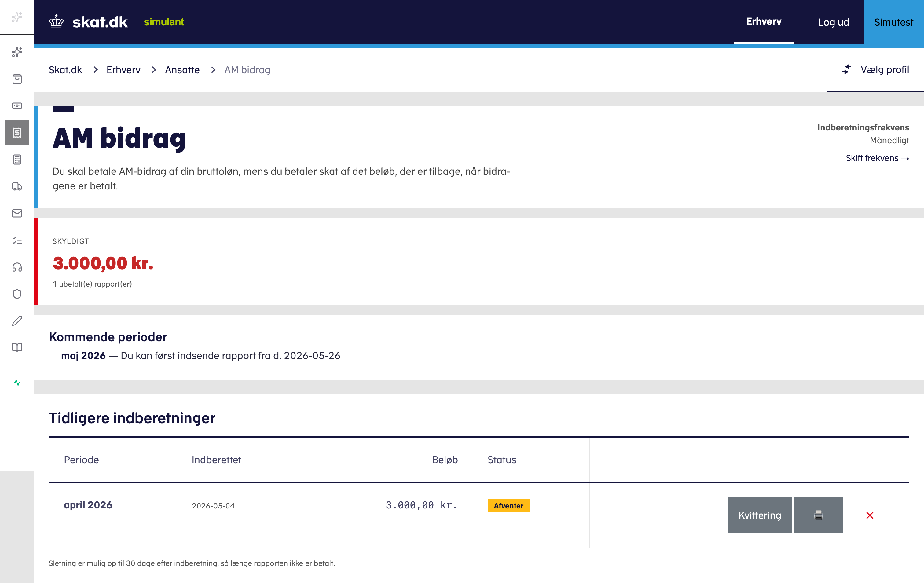Switch to the Erhverv tab
The image size is (924, 583).
click(764, 22)
